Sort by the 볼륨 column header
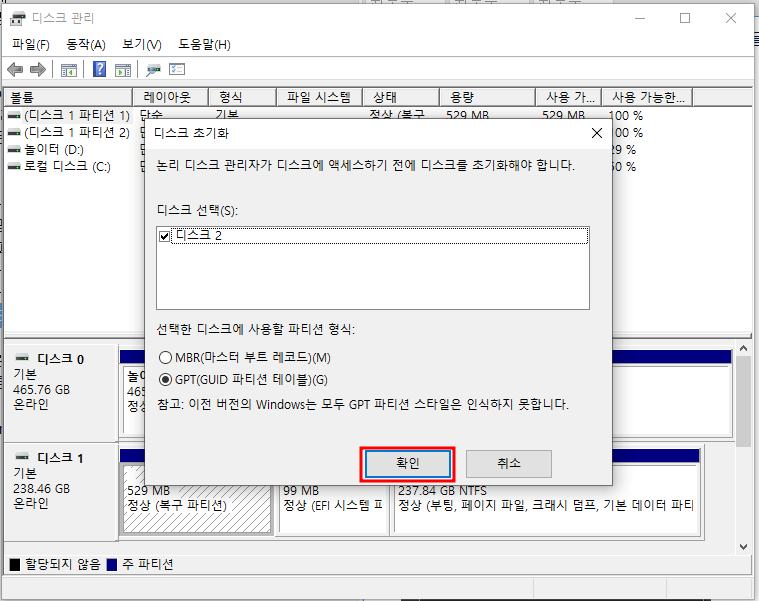 click(x=68, y=97)
